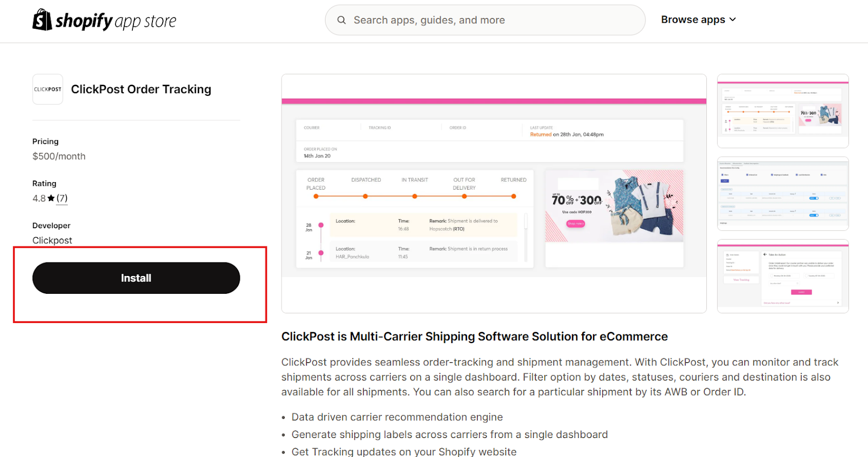Click 'Data driven carrier recommendation engine' bullet
868x457 pixels.
(x=397, y=417)
